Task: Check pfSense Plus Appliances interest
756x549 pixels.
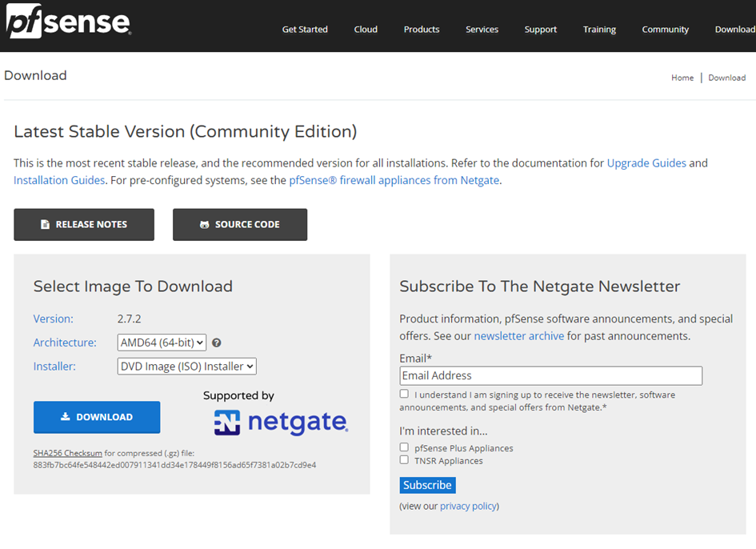Action: (x=404, y=447)
